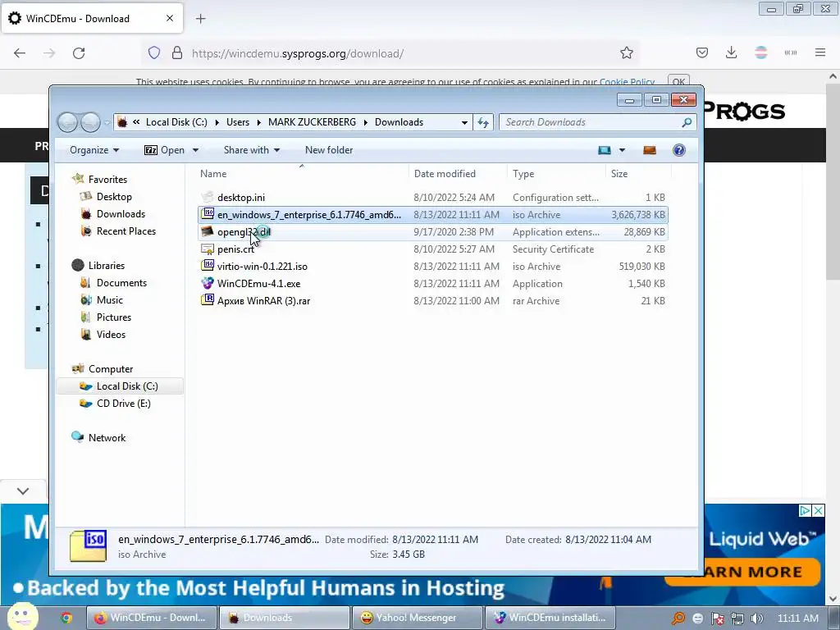Reload the WinCDEmu download page
The height and width of the screenshot is (630, 840).
point(79,53)
